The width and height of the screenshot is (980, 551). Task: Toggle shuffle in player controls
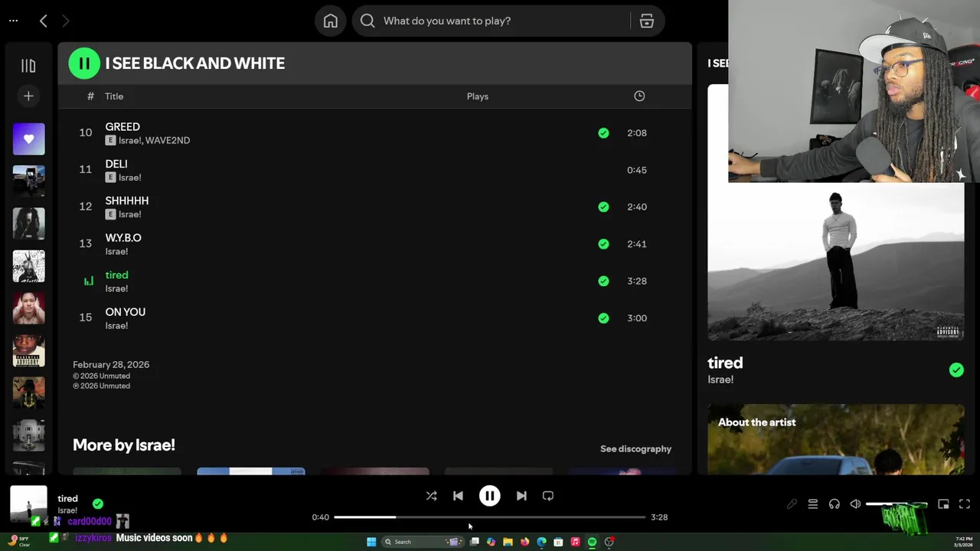point(432,496)
